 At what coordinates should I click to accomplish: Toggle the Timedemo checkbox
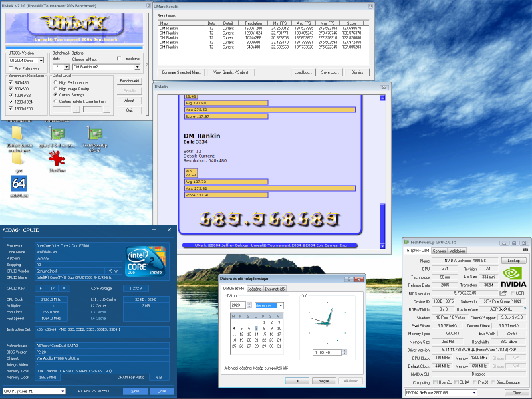119,59
